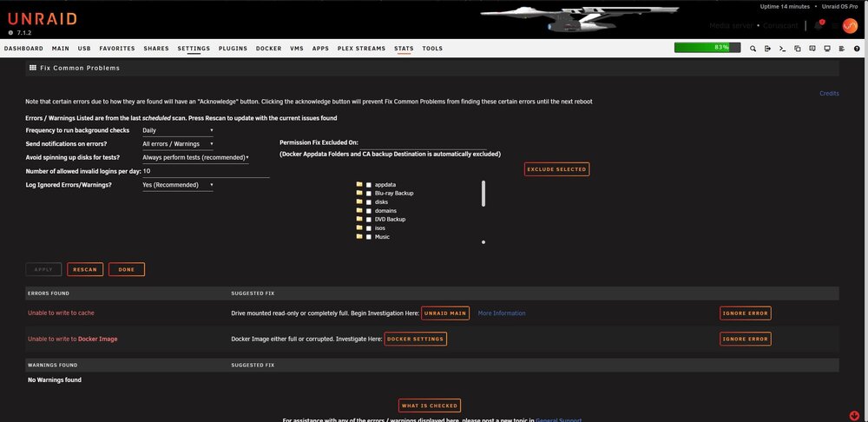Open the system info monitor icon
Image resolution: width=868 pixels, height=422 pixels.
(827, 49)
